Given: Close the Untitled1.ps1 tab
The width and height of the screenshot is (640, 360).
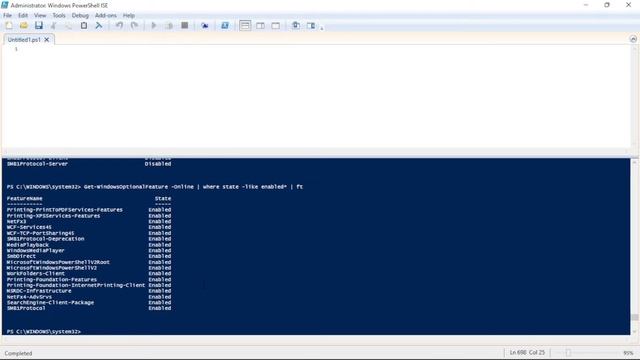Looking at the screenshot, I should pos(47,40).
